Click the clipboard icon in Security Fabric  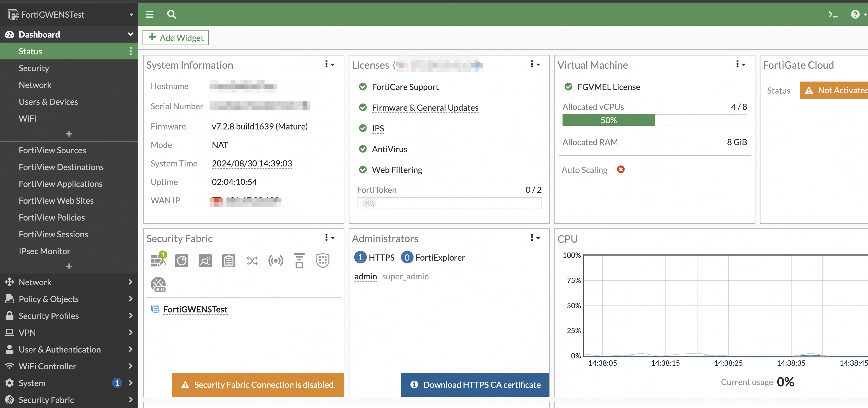(x=228, y=261)
